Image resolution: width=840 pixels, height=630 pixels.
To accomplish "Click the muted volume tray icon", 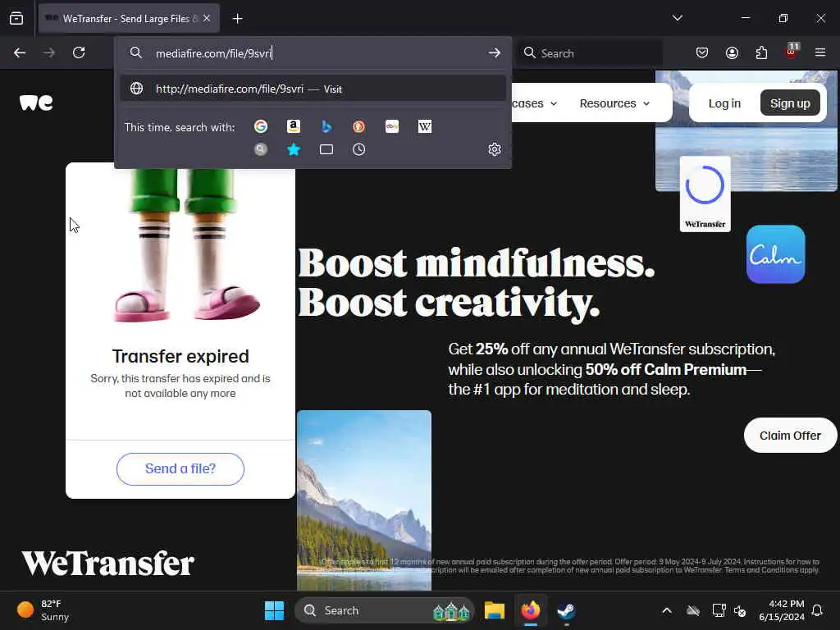I will pyautogui.click(x=741, y=610).
